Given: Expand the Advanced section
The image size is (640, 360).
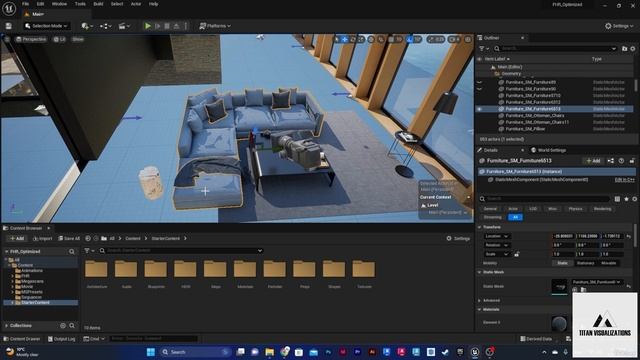Looking at the screenshot, I should coord(480,300).
